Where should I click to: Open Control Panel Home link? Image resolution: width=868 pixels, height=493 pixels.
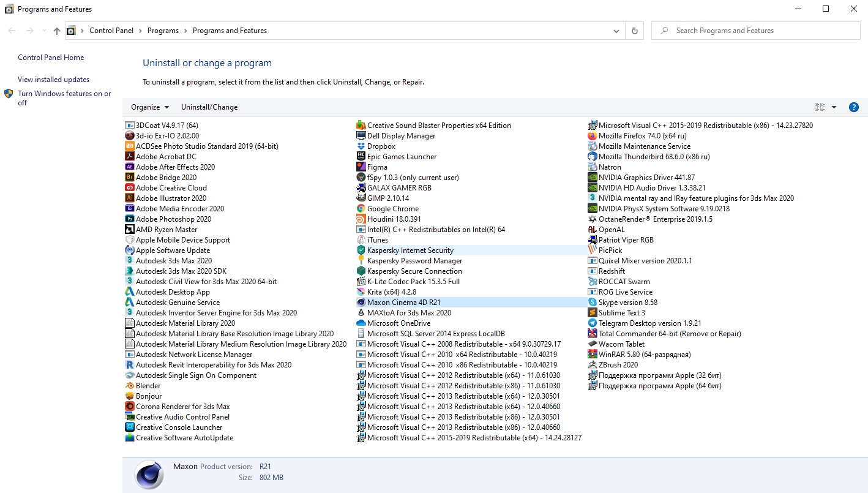point(51,58)
